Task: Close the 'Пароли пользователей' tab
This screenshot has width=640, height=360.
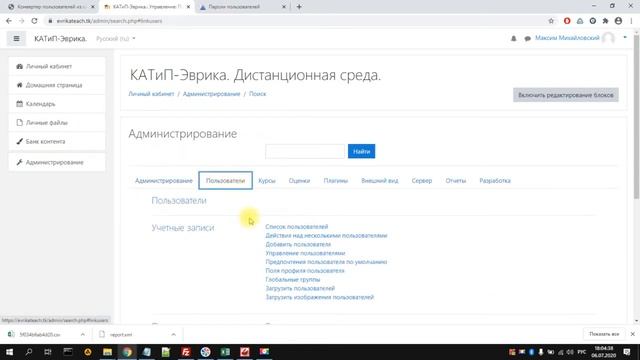Action: (284, 7)
